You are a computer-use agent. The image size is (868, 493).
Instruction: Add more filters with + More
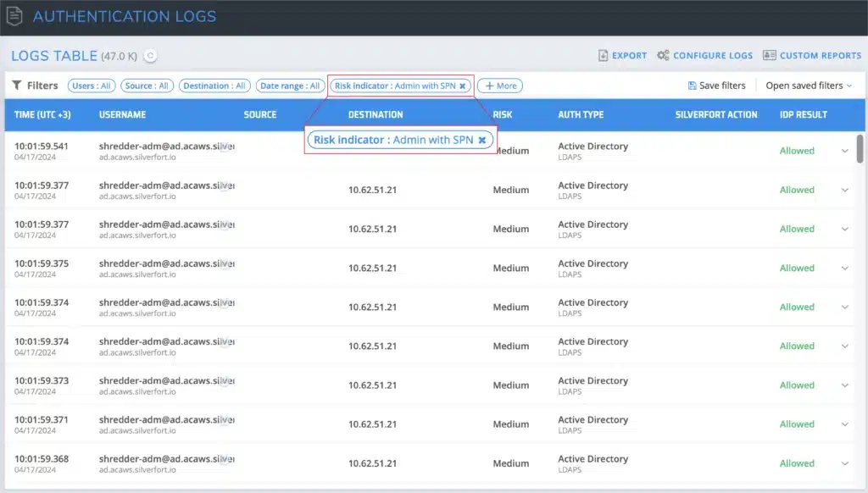click(500, 86)
